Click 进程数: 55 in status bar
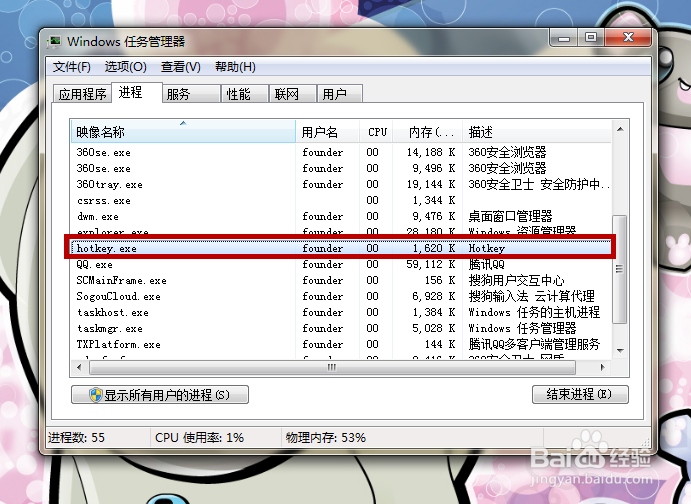The height and width of the screenshot is (504, 691). coord(77,437)
